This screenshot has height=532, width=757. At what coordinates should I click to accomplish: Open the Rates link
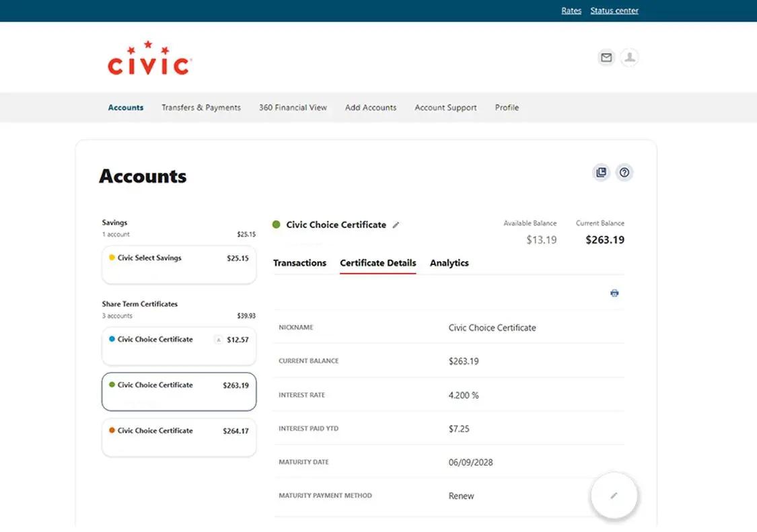(x=571, y=10)
